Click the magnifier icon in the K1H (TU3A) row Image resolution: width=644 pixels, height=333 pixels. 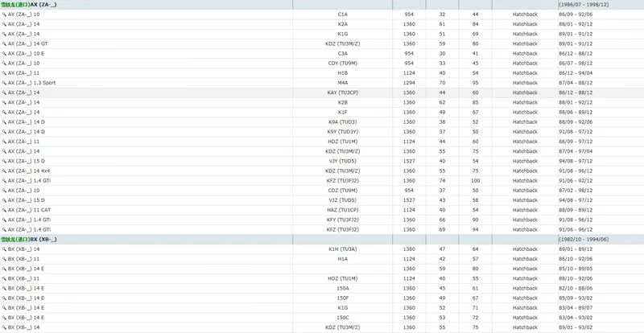[4, 249]
